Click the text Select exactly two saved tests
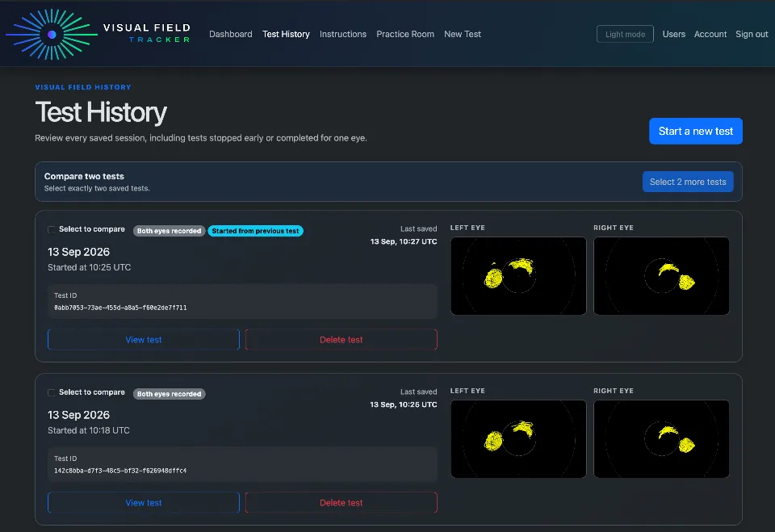775x532 pixels. [x=97, y=188]
